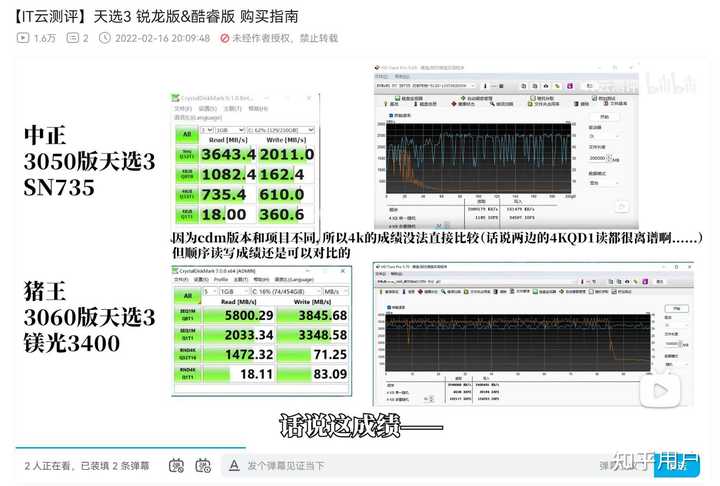This screenshot has width=720, height=486.
Task: Open the drive selector dropdown in upper HD Tune window
Action: [426, 86]
